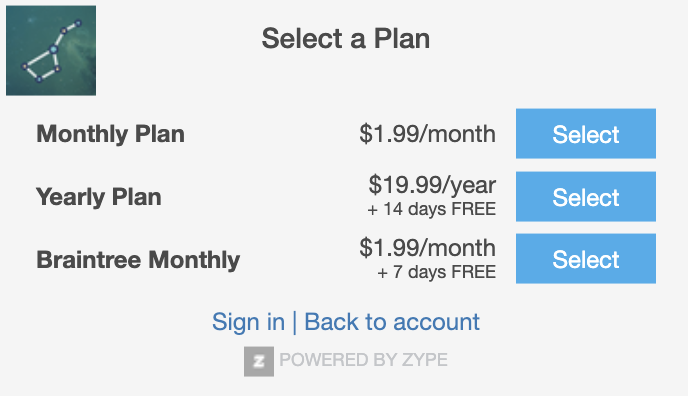This screenshot has width=688, height=396.
Task: Click the Zype Z logo icon
Action: [x=259, y=361]
